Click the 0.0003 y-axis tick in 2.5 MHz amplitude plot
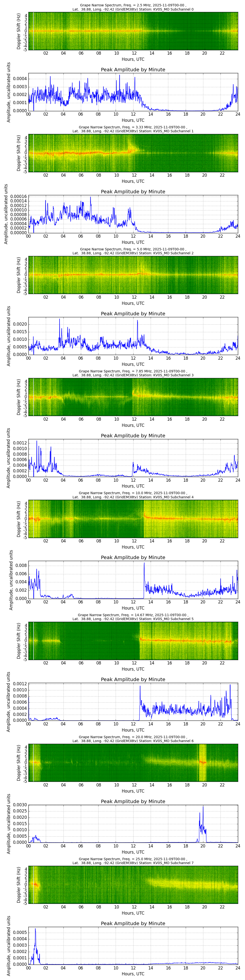 click(x=20, y=87)
